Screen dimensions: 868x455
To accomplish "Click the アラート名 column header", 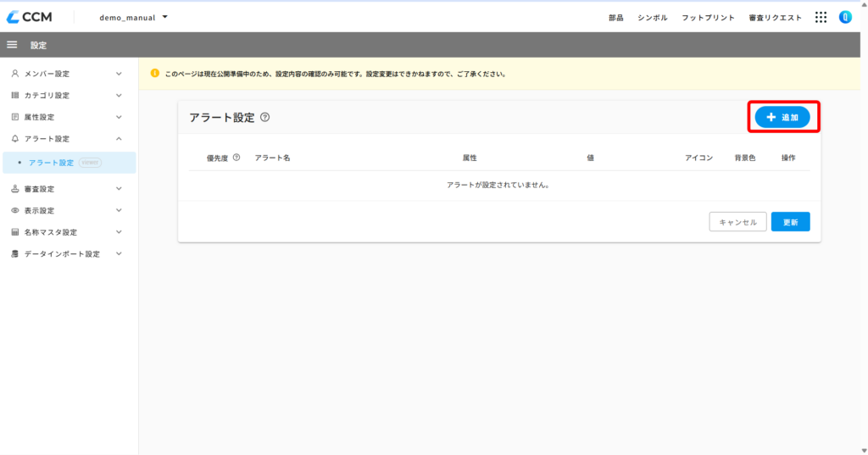I will tap(272, 158).
